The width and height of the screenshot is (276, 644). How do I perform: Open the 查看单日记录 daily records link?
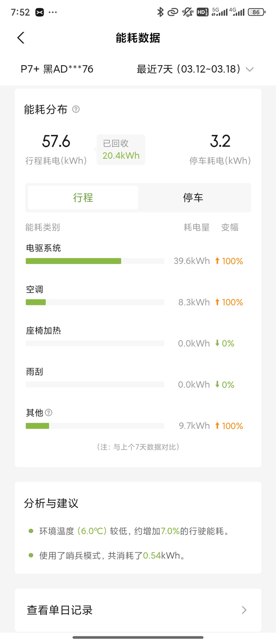(60, 610)
